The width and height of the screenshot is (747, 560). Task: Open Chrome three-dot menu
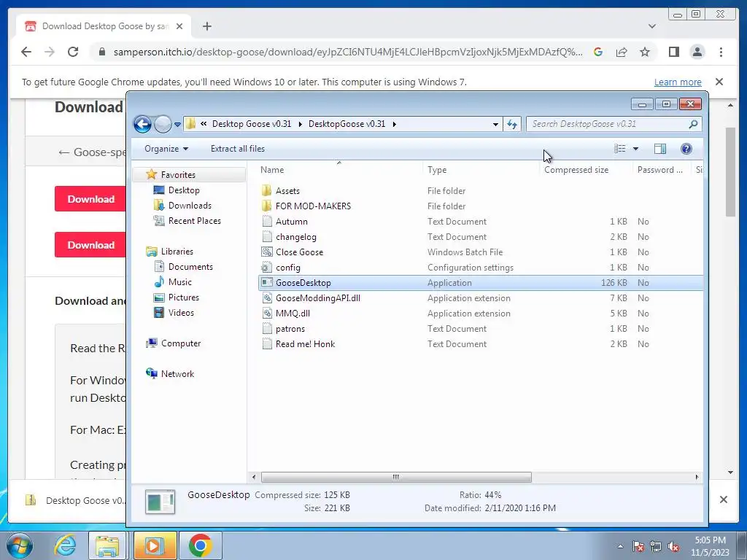click(x=721, y=52)
